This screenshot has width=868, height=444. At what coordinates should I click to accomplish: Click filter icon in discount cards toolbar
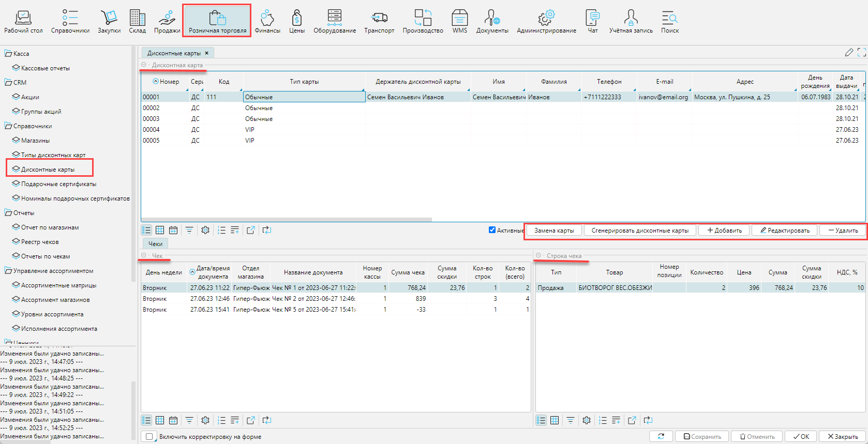189,231
